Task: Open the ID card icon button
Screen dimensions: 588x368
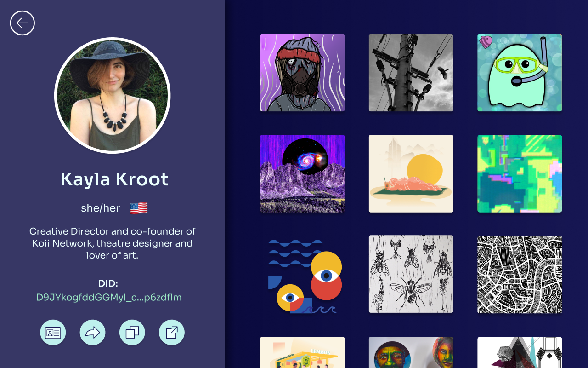Action: click(x=53, y=332)
